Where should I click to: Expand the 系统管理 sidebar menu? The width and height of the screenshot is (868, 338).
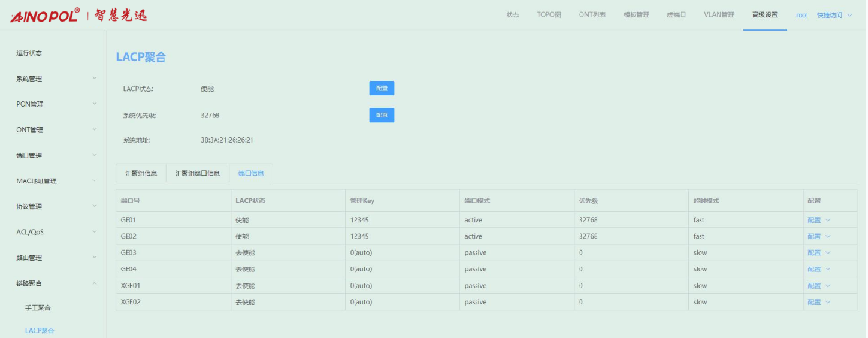click(54, 79)
